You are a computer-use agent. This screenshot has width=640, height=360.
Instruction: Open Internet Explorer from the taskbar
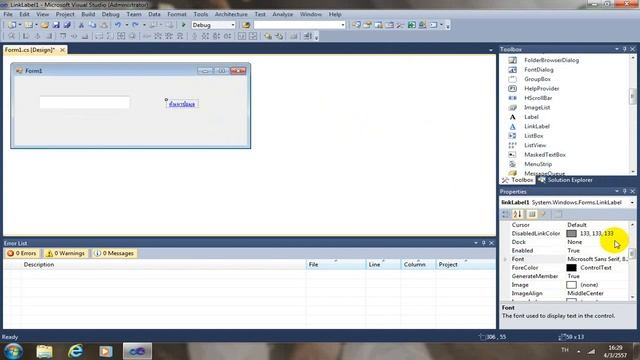[76, 351]
